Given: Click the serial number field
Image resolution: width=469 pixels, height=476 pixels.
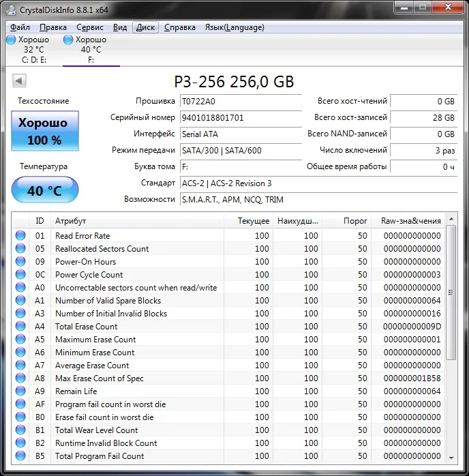Looking at the screenshot, I should (x=241, y=117).
